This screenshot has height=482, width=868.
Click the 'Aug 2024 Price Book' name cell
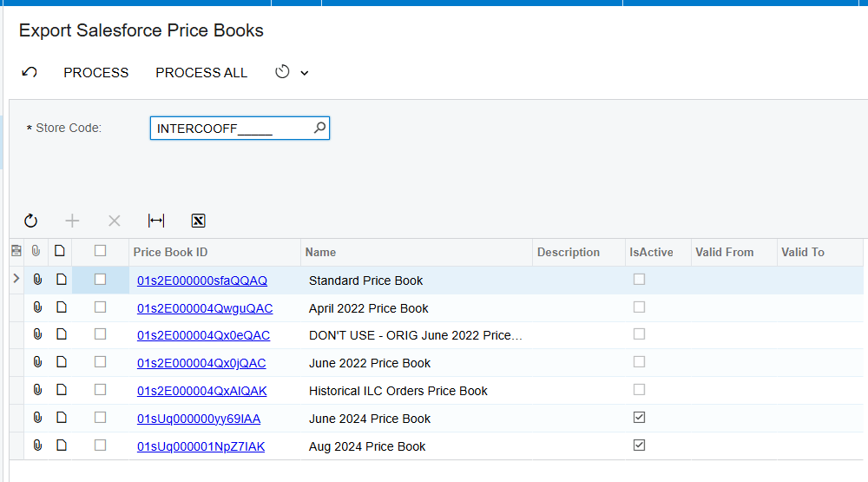point(417,446)
